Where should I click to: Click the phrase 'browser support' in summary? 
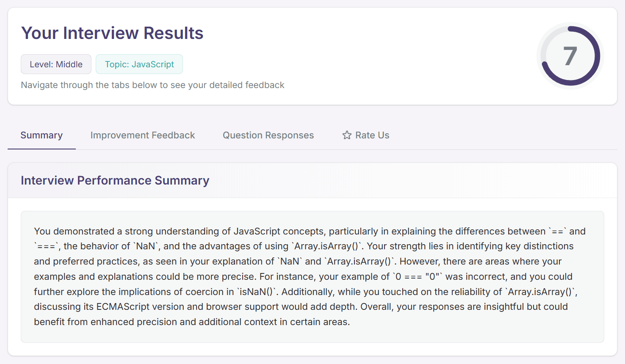pos(247,306)
